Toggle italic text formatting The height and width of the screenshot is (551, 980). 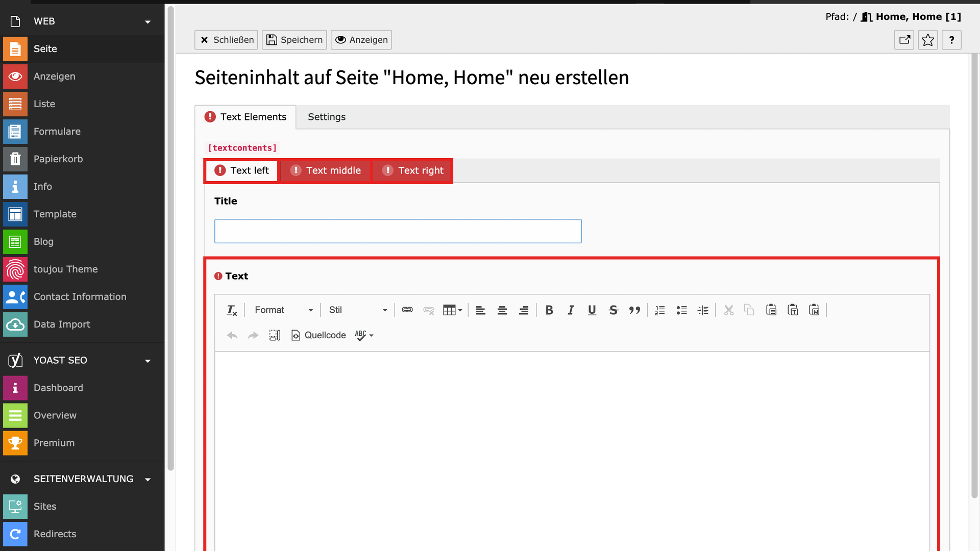pyautogui.click(x=571, y=310)
